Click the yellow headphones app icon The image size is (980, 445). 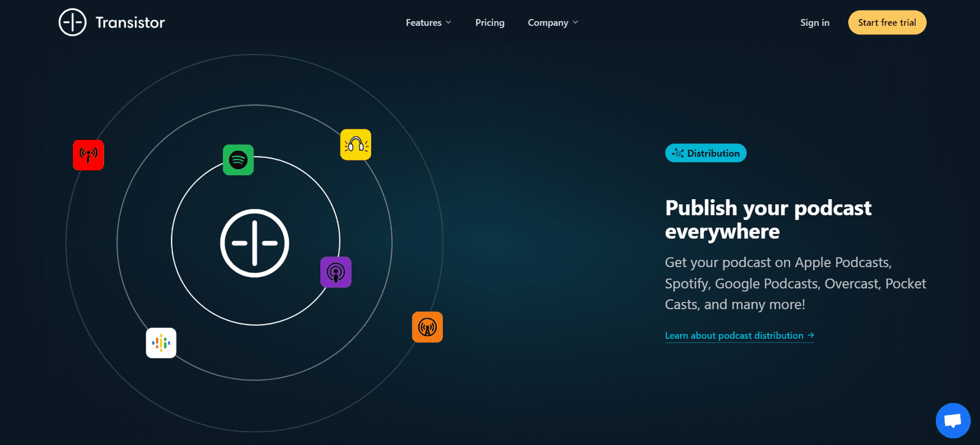pyautogui.click(x=356, y=145)
